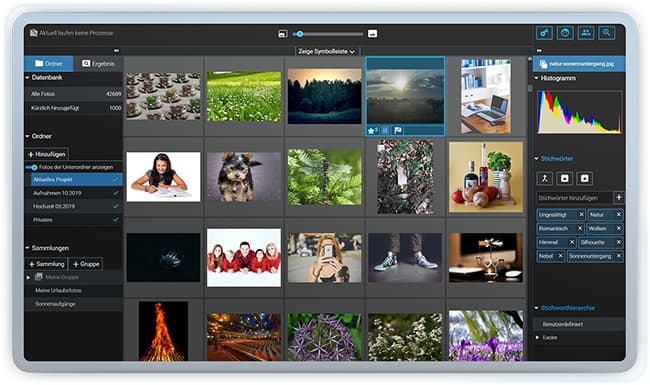Select the 'Benutzerdefiniert' hierarchy entry
This screenshot has width=650, height=385.
click(x=579, y=324)
